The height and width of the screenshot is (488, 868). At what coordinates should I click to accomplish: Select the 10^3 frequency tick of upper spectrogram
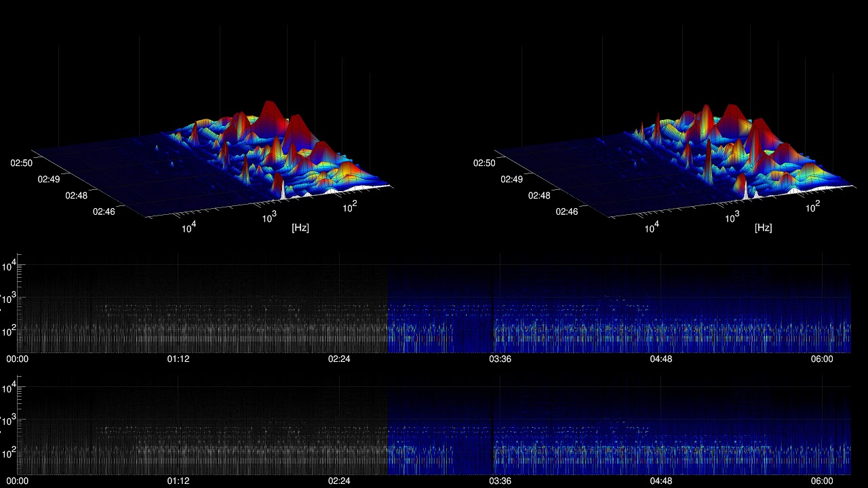click(x=8, y=298)
